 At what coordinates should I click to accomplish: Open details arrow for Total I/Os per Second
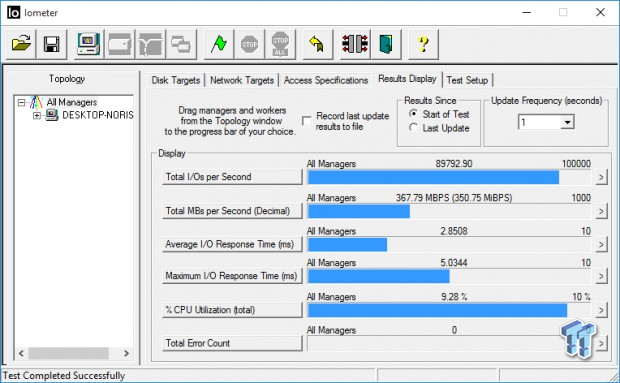point(601,177)
